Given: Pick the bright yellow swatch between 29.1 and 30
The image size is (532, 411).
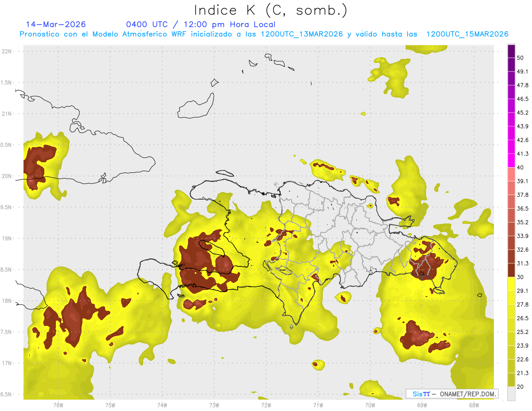Looking at the screenshot, I should click(x=511, y=284).
